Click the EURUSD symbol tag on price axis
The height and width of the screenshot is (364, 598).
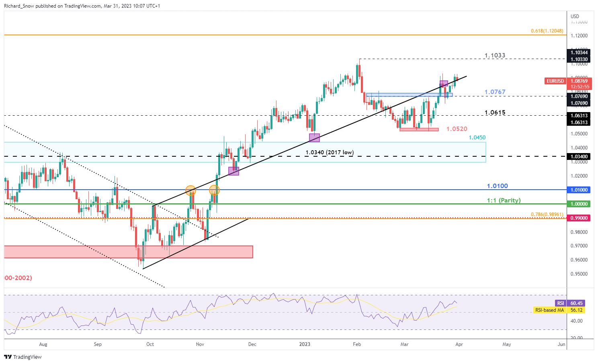tap(555, 81)
